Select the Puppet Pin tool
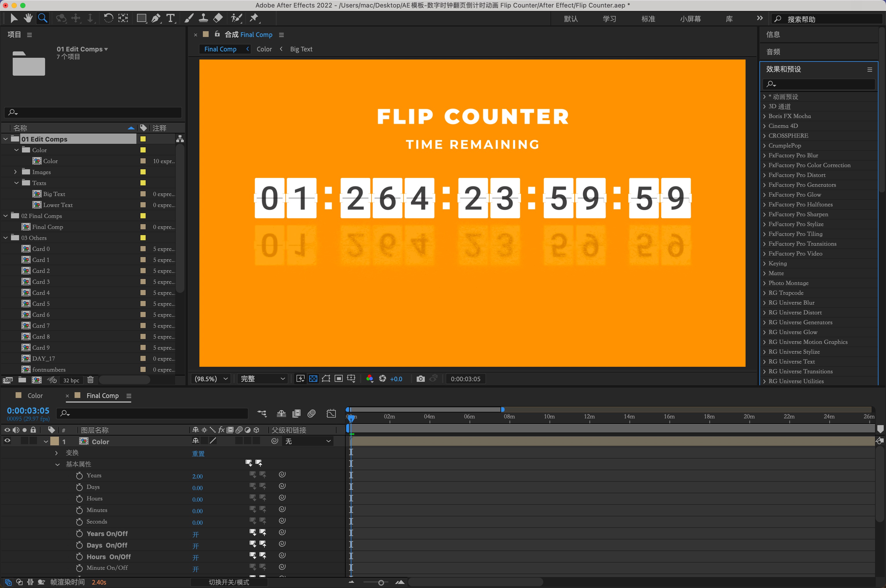This screenshot has height=588, width=886. pos(254,18)
